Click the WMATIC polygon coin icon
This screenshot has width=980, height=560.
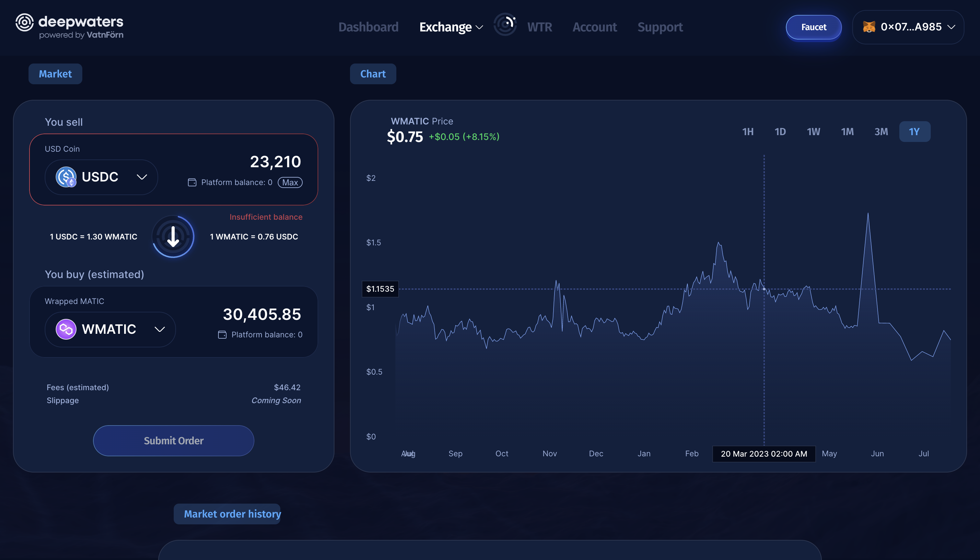pyautogui.click(x=66, y=329)
